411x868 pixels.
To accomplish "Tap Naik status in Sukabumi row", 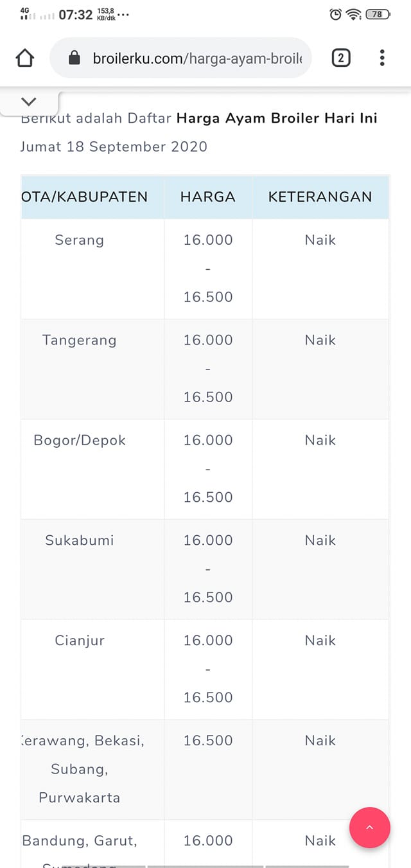I will click(x=320, y=540).
